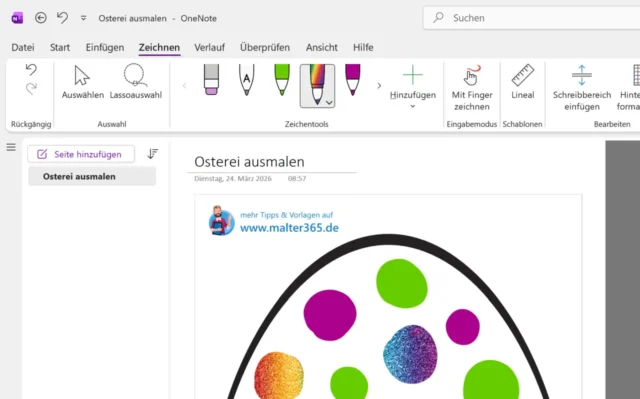Undo using the title bar undo arrow
Image resolution: width=640 pixels, height=399 pixels.
pyautogui.click(x=62, y=18)
